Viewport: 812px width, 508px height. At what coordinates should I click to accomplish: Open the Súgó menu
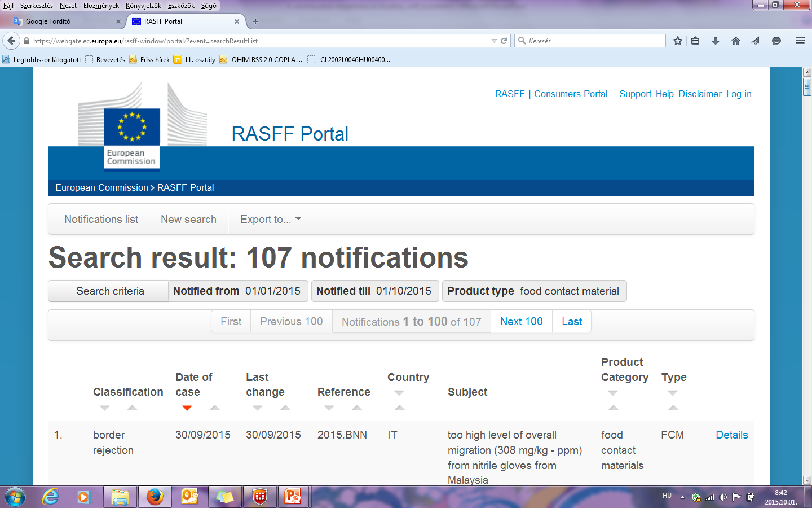point(209,6)
